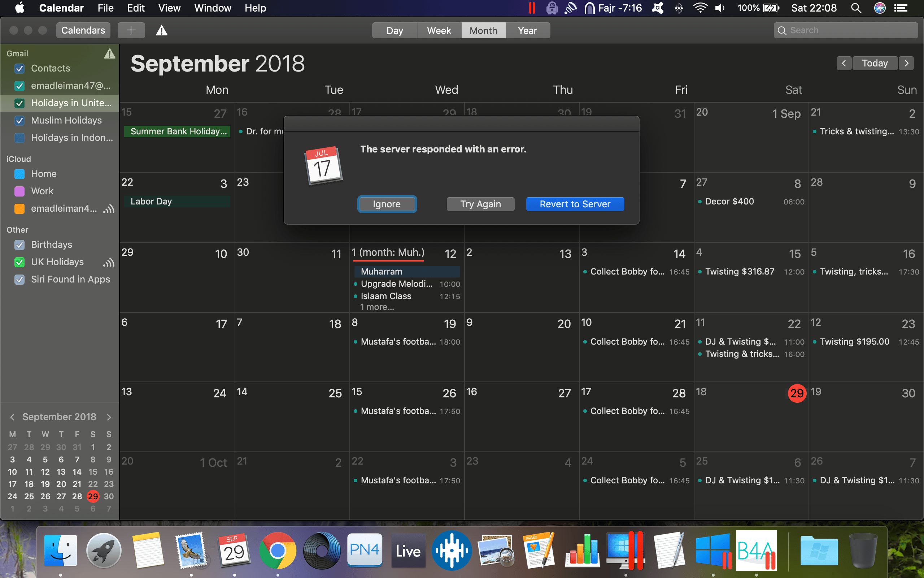924x578 pixels.
Task: Toggle the Birthdays calendar checkbox
Action: (x=19, y=245)
